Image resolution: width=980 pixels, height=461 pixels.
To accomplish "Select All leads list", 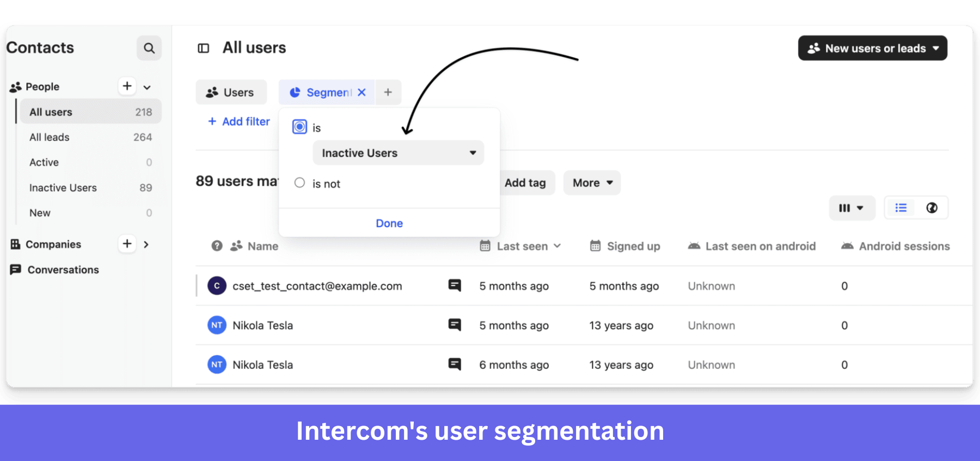I will coord(90,137).
